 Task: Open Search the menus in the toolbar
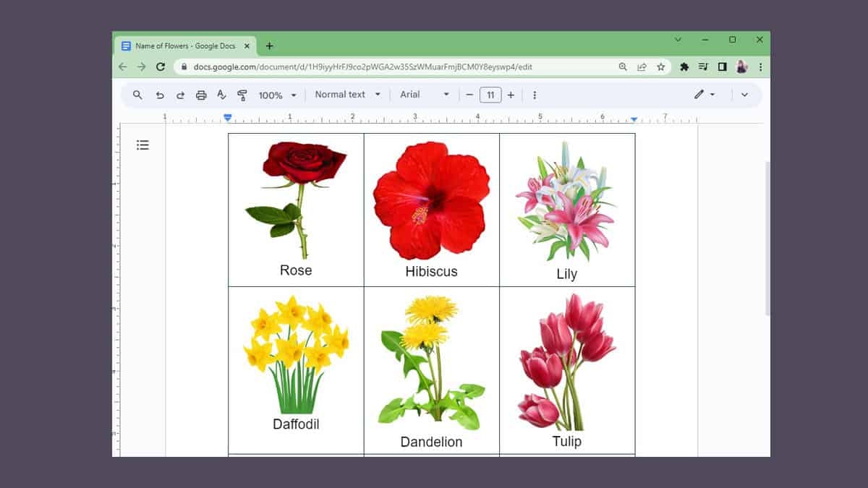coord(137,95)
